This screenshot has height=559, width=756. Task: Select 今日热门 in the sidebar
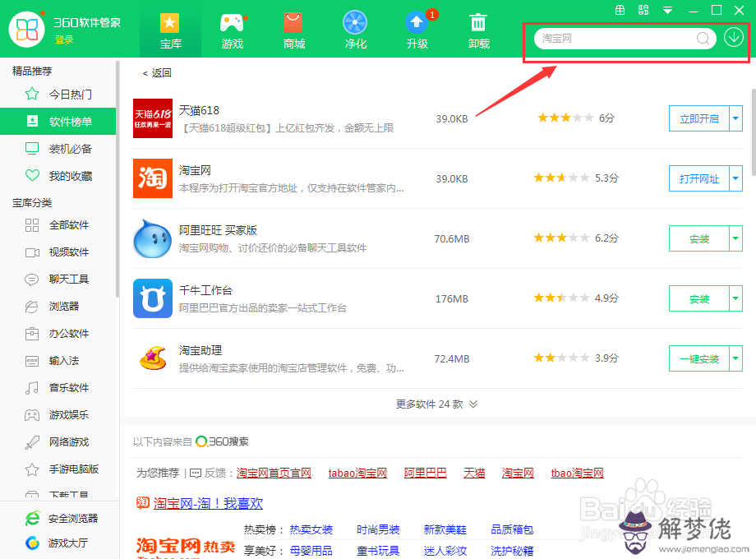pos(71,95)
